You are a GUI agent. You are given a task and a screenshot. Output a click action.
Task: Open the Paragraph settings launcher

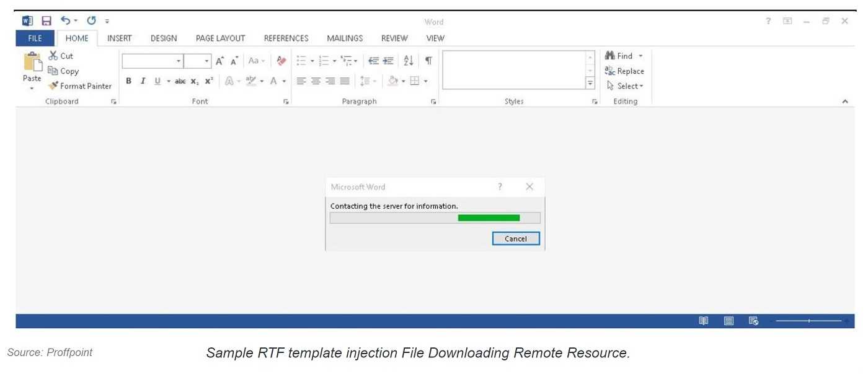(x=433, y=102)
